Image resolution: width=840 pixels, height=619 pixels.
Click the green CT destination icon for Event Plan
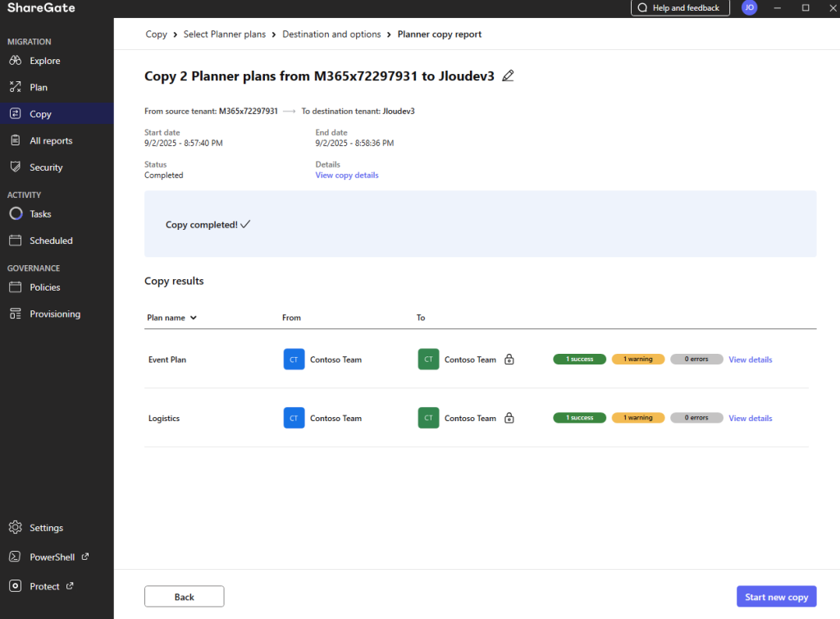(428, 360)
